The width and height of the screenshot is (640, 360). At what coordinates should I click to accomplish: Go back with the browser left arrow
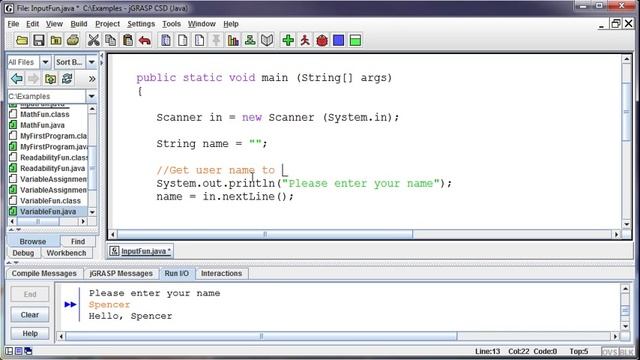17,78
